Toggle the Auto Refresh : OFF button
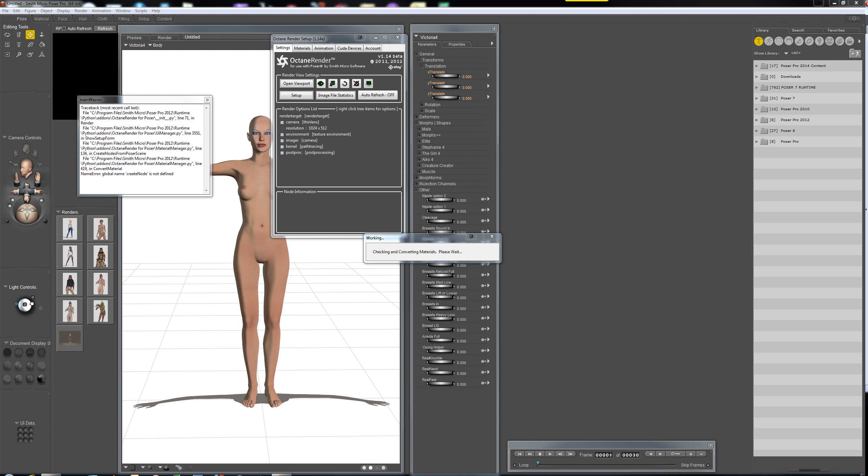Viewport: 868px width, 476px height. pos(378,95)
